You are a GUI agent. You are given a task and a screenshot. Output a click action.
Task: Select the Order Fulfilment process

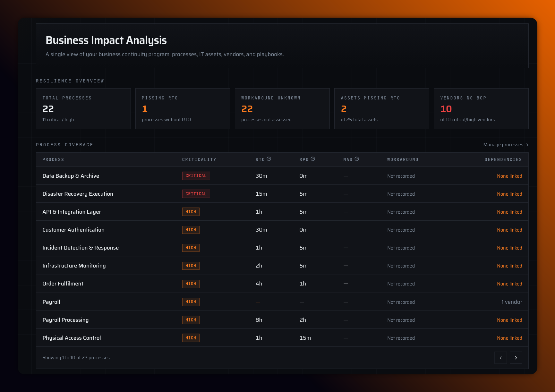point(63,284)
